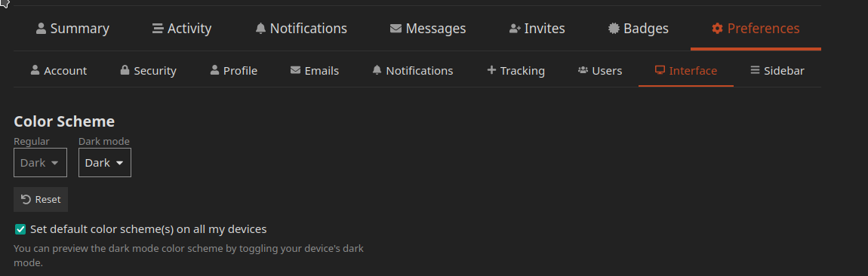The height and width of the screenshot is (276, 868).
Task: Switch to the Summary tab
Action: pyautogui.click(x=72, y=28)
